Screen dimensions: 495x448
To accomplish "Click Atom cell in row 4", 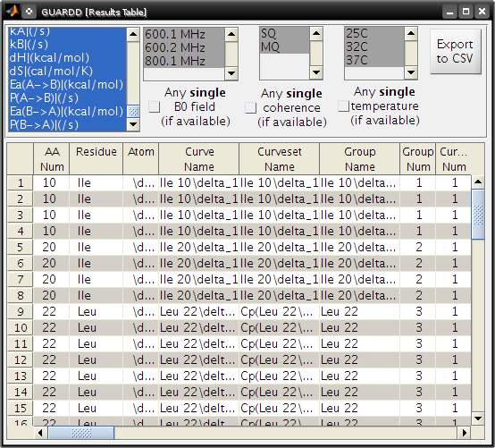I will (141, 232).
